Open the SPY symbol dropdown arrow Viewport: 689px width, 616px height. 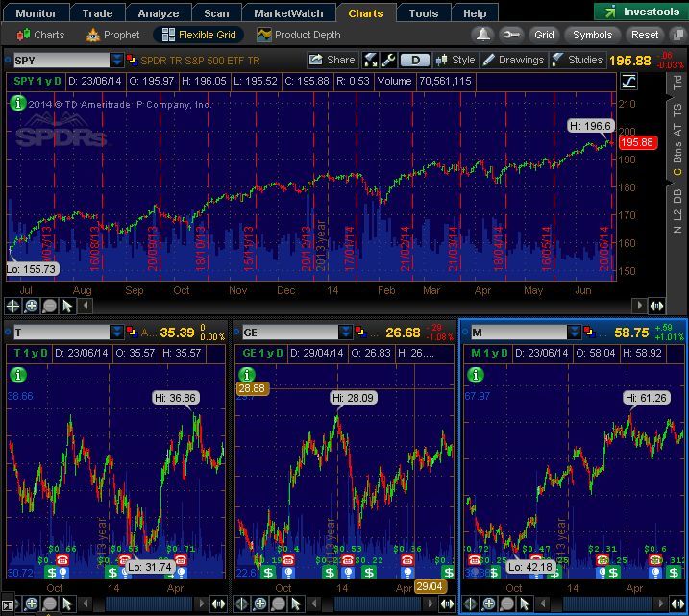click(x=116, y=61)
